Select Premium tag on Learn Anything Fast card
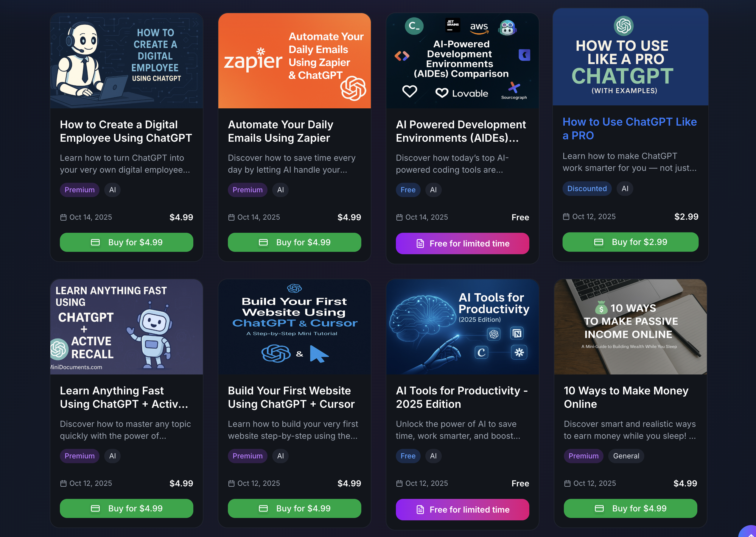 pyautogui.click(x=80, y=456)
